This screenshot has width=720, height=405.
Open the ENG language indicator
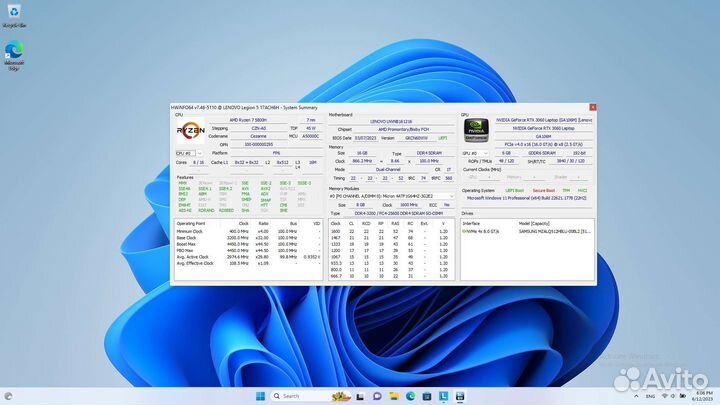[650, 396]
